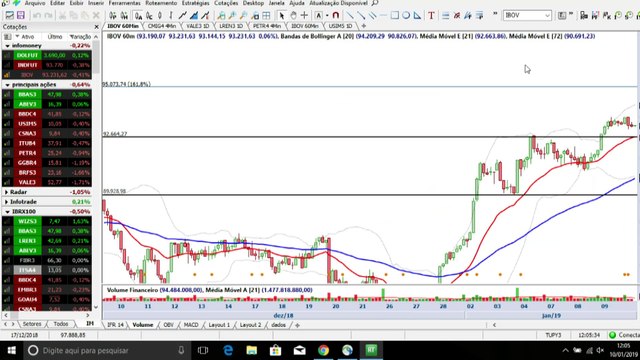Click the Fibonacci retracement lines icon

tap(445, 16)
